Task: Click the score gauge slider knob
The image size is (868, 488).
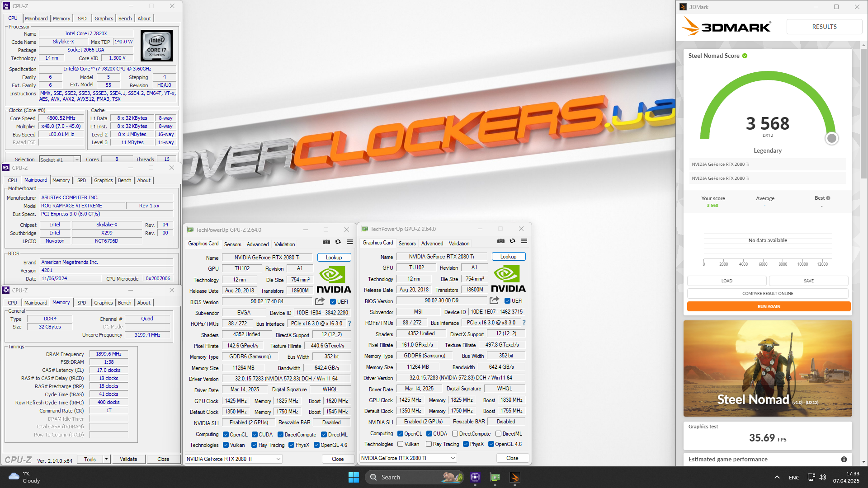Action: [x=831, y=139]
